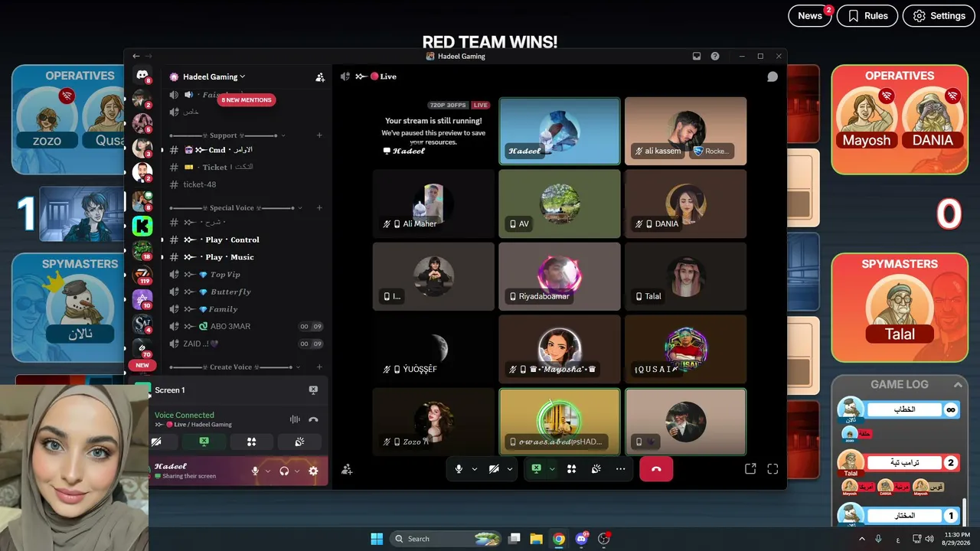Pop out the call window

(750, 469)
